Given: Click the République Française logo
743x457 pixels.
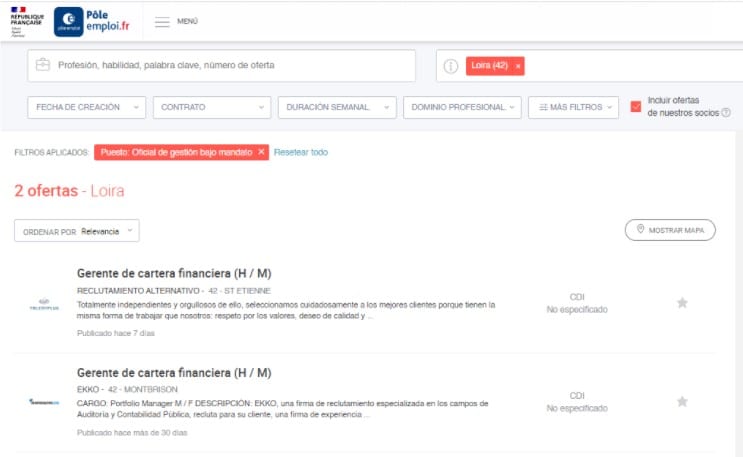Looking at the screenshot, I should pos(27,22).
